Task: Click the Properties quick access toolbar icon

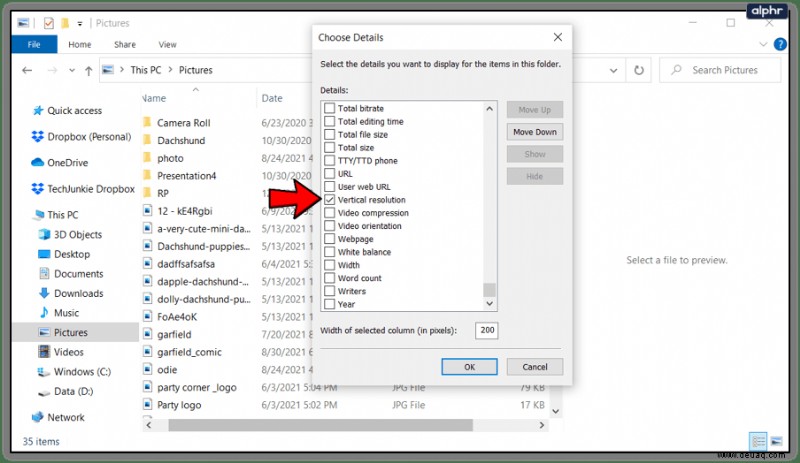Action: click(x=49, y=23)
